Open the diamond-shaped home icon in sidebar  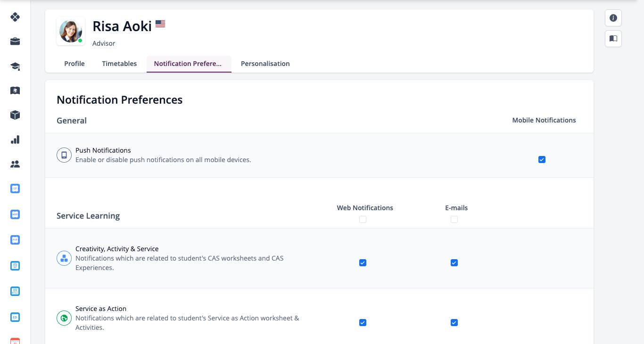click(15, 17)
